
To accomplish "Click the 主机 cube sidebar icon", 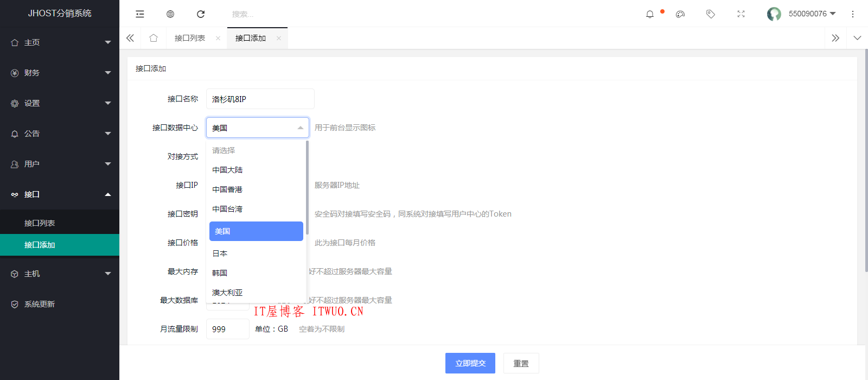I will point(15,274).
